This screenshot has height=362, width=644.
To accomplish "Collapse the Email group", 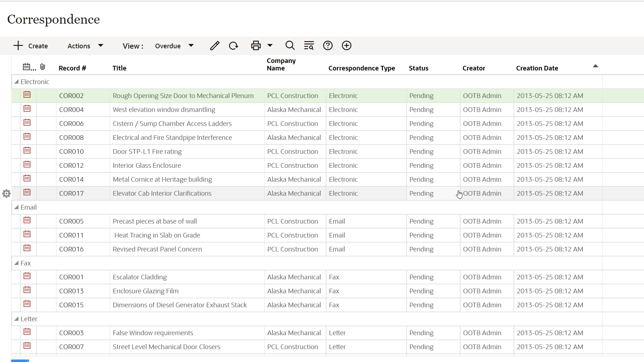I will tap(16, 207).
